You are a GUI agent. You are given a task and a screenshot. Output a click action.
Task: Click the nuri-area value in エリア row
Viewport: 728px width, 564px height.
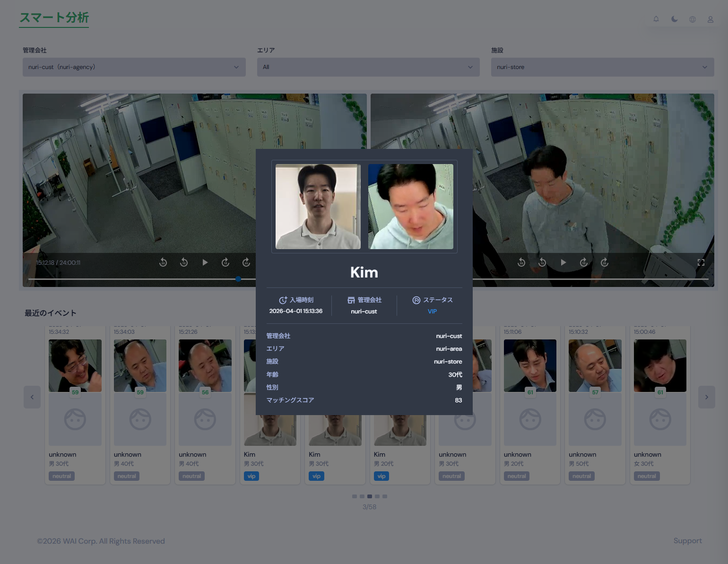coord(449,349)
